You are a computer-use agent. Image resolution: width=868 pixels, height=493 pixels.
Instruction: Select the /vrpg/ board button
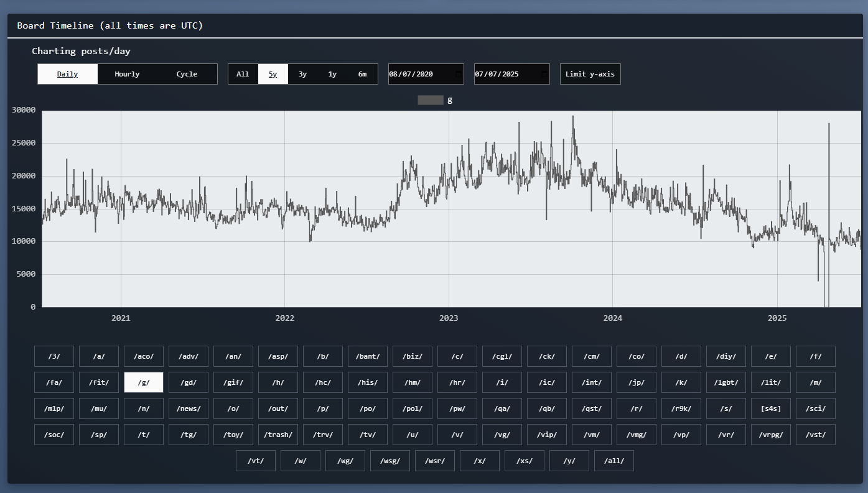tap(771, 435)
